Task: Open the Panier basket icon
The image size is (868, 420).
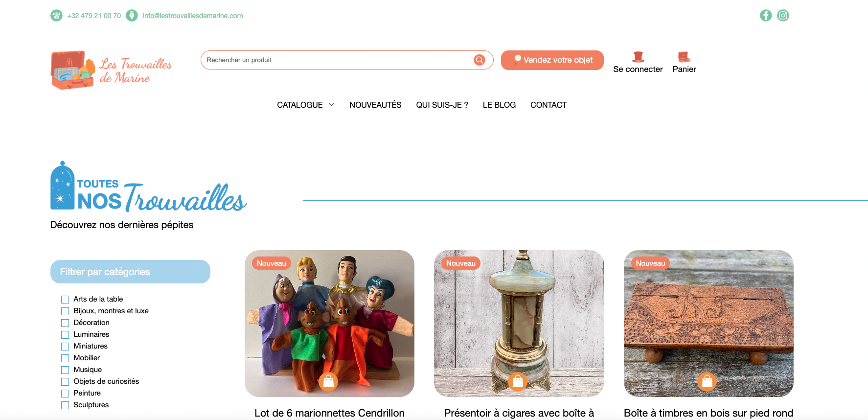Action: 684,57
